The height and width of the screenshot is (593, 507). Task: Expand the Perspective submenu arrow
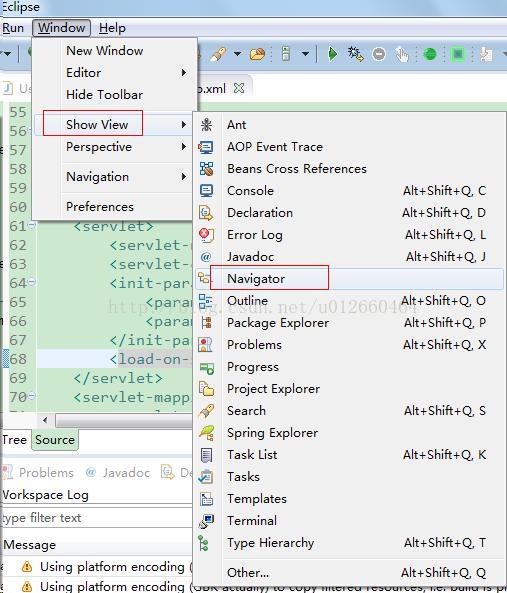click(x=184, y=146)
